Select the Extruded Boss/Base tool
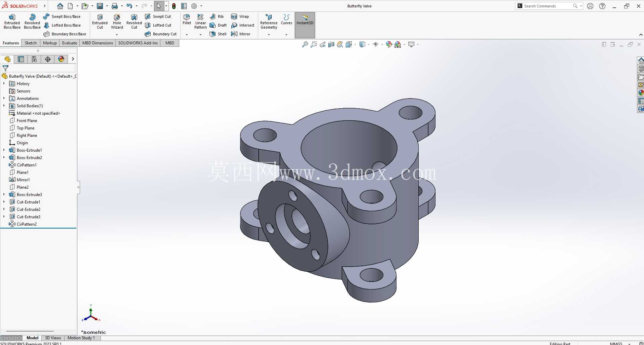 click(12, 22)
